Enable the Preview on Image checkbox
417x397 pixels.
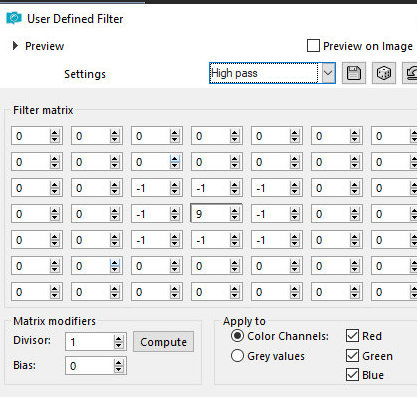313,46
